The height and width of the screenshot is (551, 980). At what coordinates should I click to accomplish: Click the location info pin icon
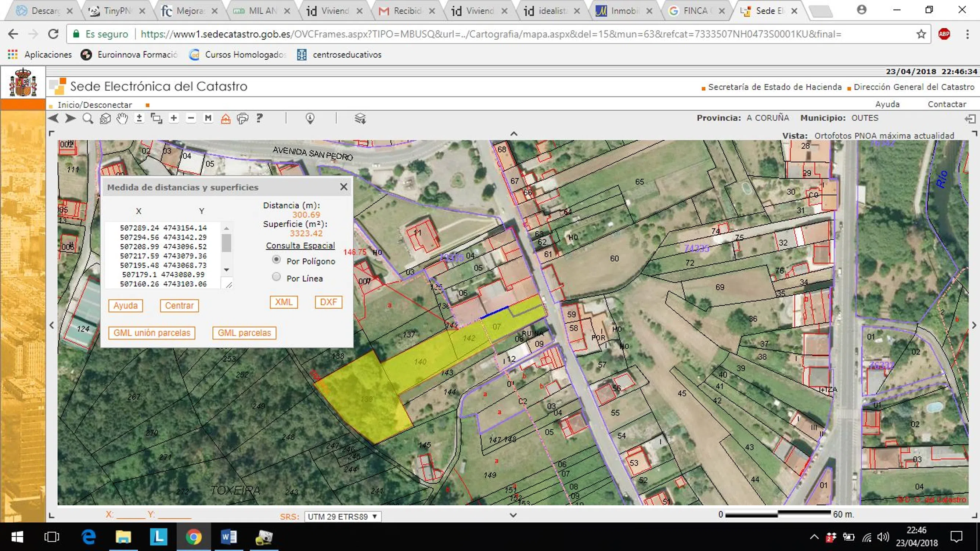tap(310, 119)
